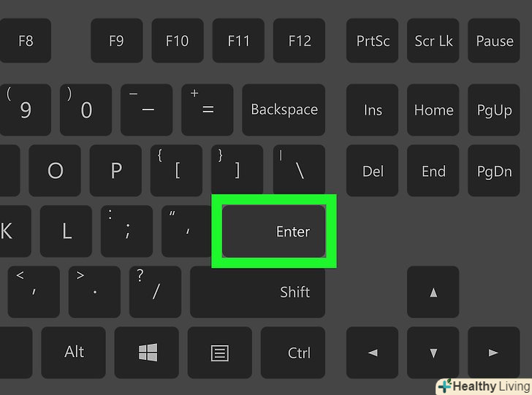Image resolution: width=532 pixels, height=395 pixels.
Task: Click the highlighted Enter key
Action: pos(274,231)
